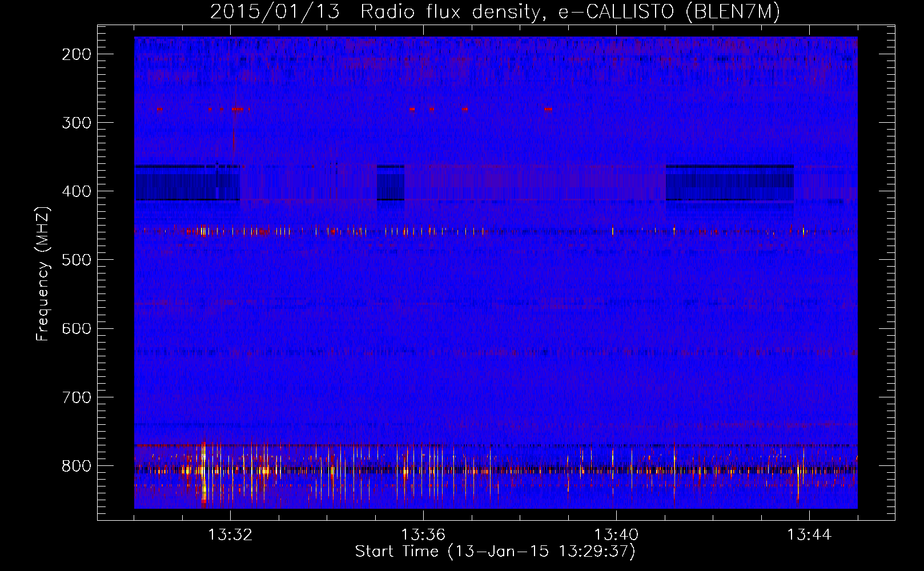Click the 800 frequency tick label
Screen dimensions: 924x571
(77, 465)
